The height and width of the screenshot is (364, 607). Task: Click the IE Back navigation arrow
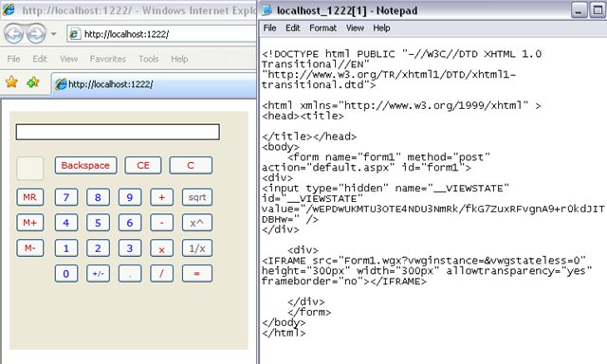coord(14,34)
